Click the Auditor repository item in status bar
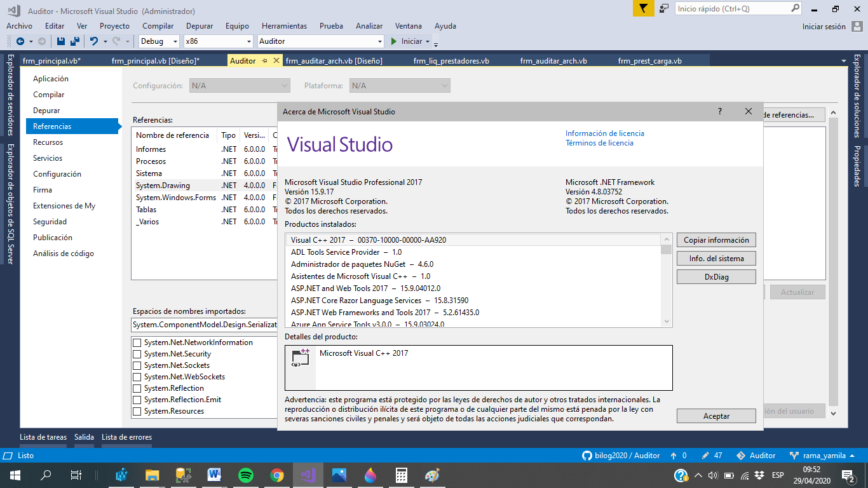This screenshot has height=488, width=868. click(x=756, y=456)
